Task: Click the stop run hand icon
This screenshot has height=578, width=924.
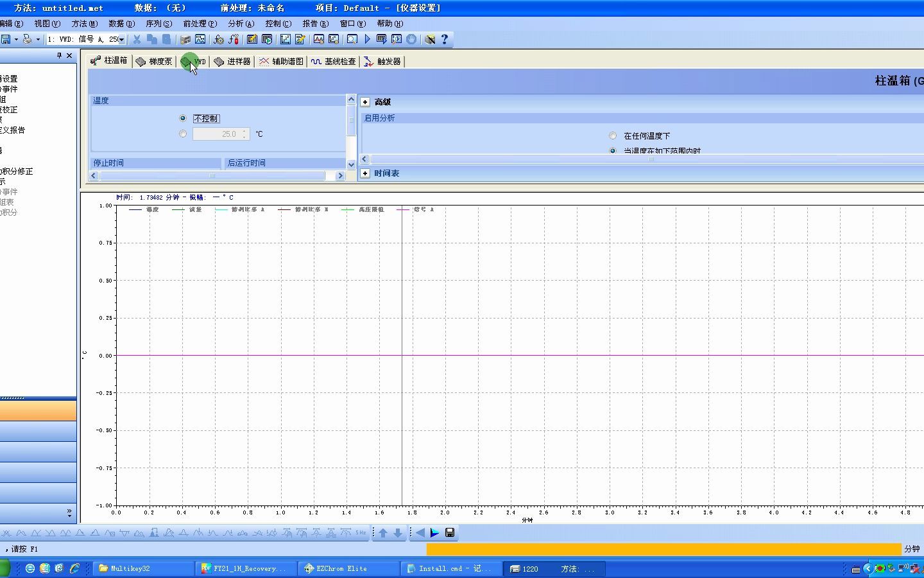Action: click(411, 39)
